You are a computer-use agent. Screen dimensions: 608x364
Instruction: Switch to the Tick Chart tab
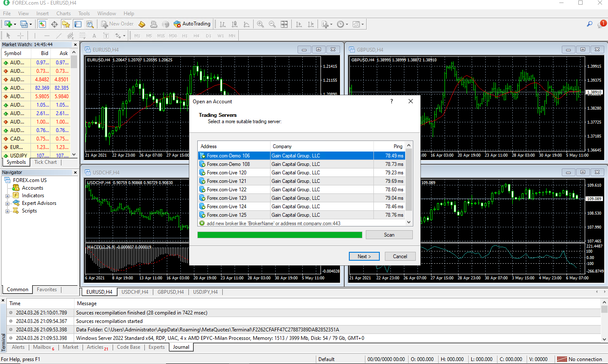coord(45,162)
